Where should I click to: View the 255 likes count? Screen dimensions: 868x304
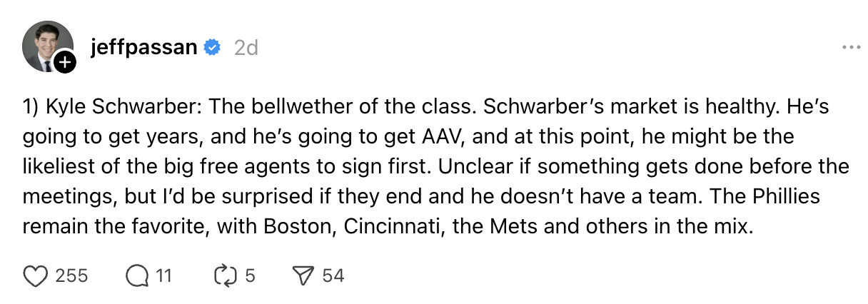click(71, 275)
